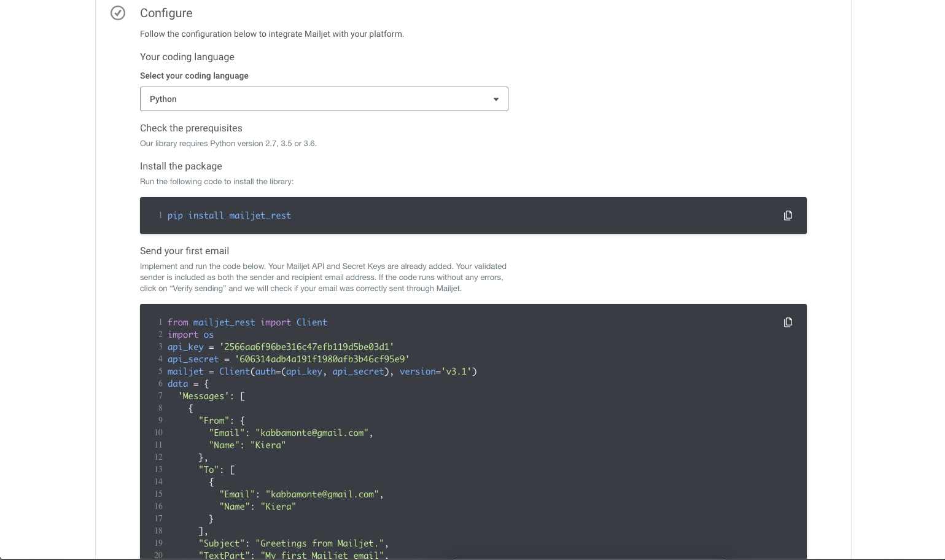Screen dimensions: 945x560
Task: Click the recipient email in To block
Action: pos(322,494)
